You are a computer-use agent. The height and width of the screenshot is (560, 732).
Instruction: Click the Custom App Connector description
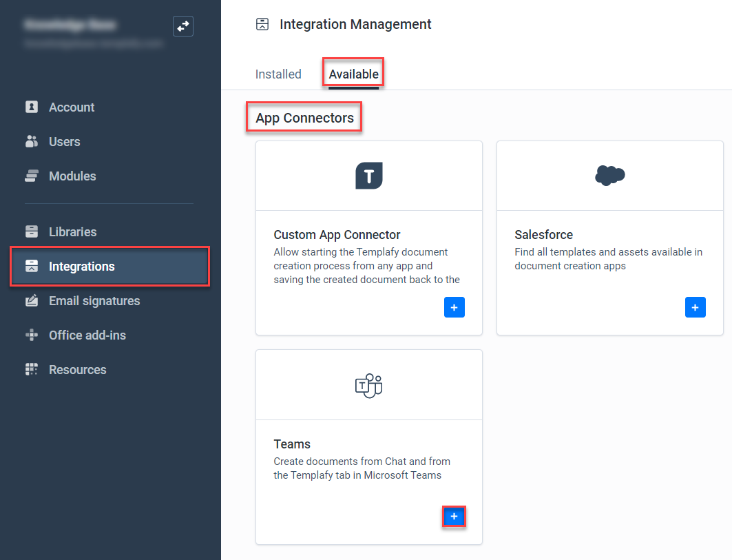367,266
